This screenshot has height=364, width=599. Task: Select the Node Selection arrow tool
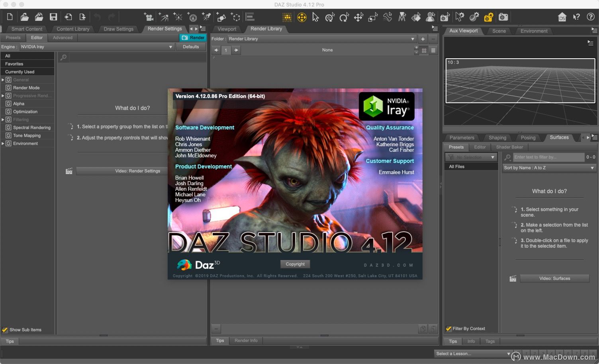tap(315, 17)
